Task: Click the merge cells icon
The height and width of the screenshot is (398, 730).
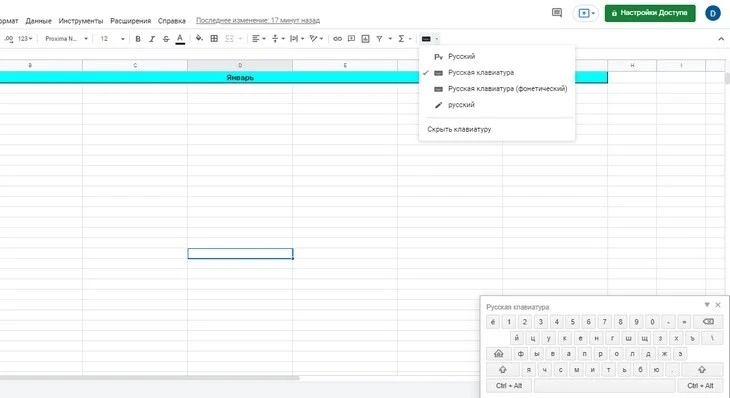Action: [229, 39]
